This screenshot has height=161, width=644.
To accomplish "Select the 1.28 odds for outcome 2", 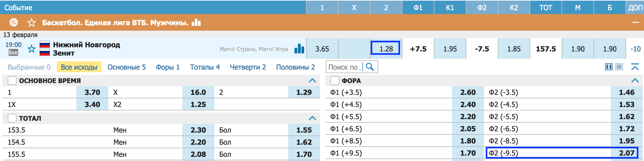I will click(386, 49).
